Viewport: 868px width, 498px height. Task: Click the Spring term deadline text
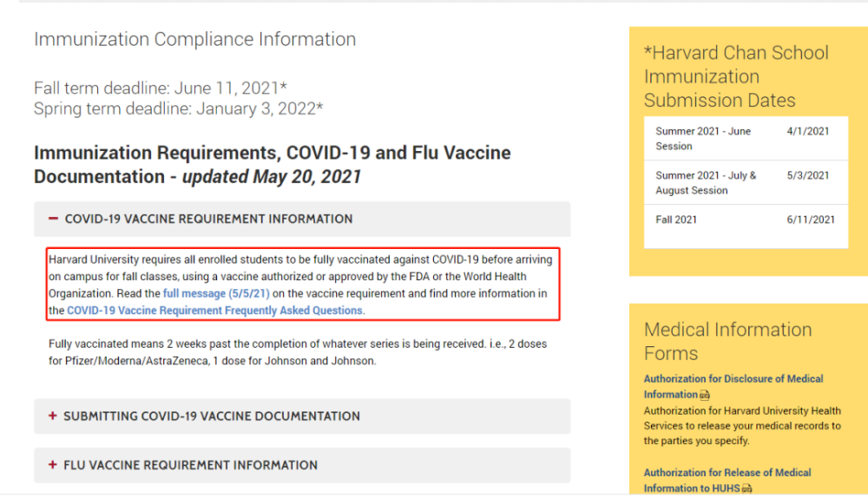(178, 108)
